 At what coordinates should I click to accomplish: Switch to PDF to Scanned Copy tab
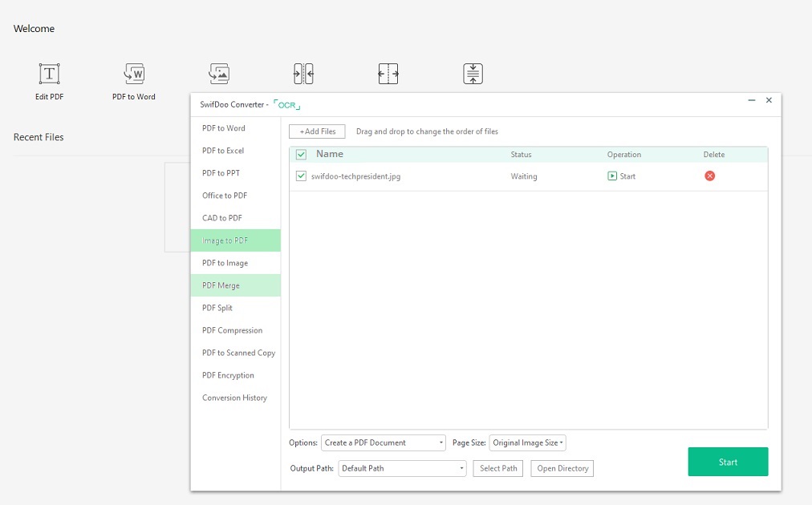click(236, 353)
